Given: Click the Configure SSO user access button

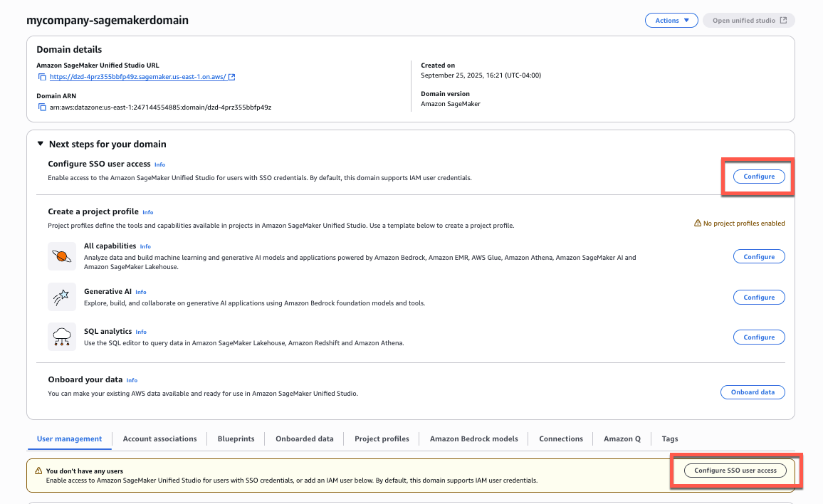Looking at the screenshot, I should click(734, 470).
